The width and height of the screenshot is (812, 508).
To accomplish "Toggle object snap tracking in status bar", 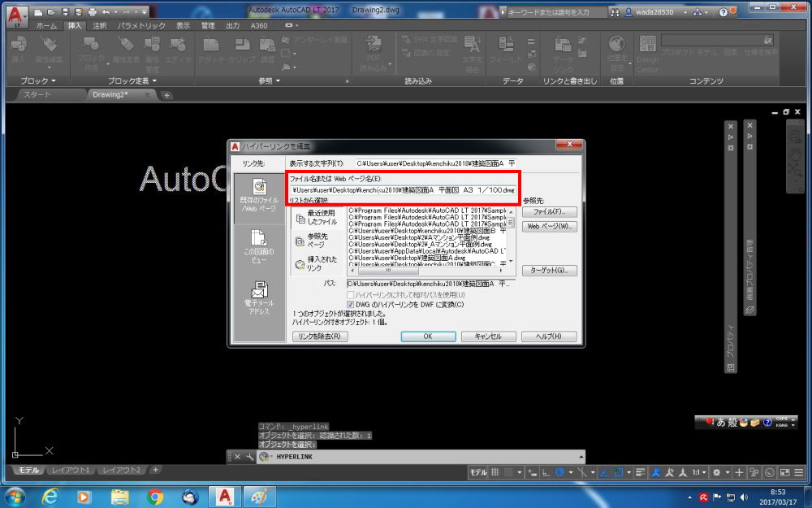I will pos(604,472).
